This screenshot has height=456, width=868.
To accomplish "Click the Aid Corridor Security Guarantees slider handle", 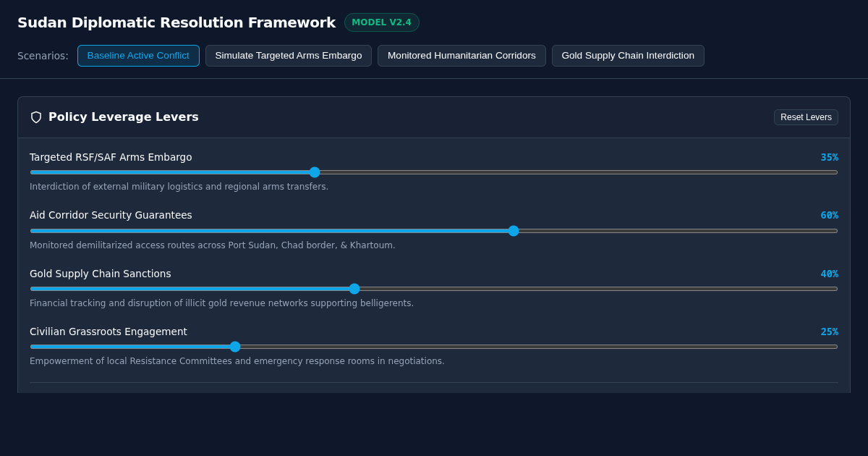I will [x=514, y=231].
